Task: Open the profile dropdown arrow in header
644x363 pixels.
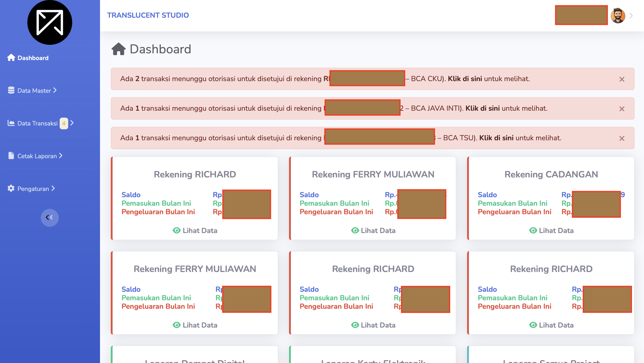Action: tap(631, 16)
